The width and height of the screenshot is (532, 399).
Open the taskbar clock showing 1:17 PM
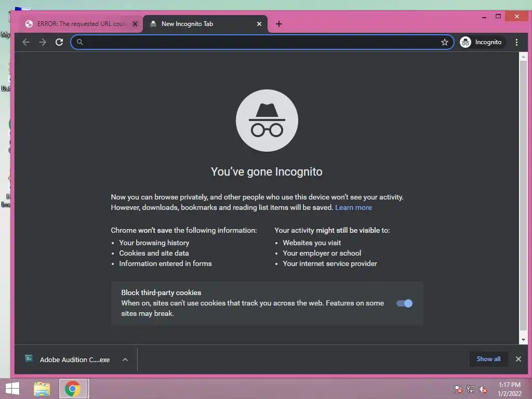click(509, 389)
